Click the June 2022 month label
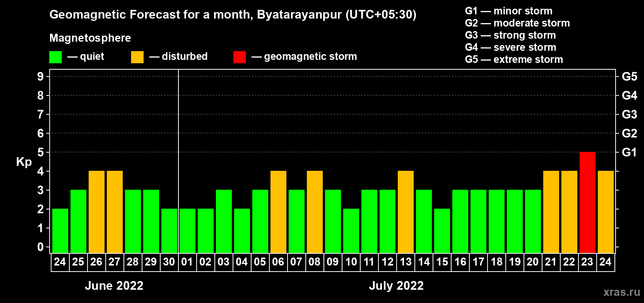The image size is (644, 303). click(x=114, y=286)
